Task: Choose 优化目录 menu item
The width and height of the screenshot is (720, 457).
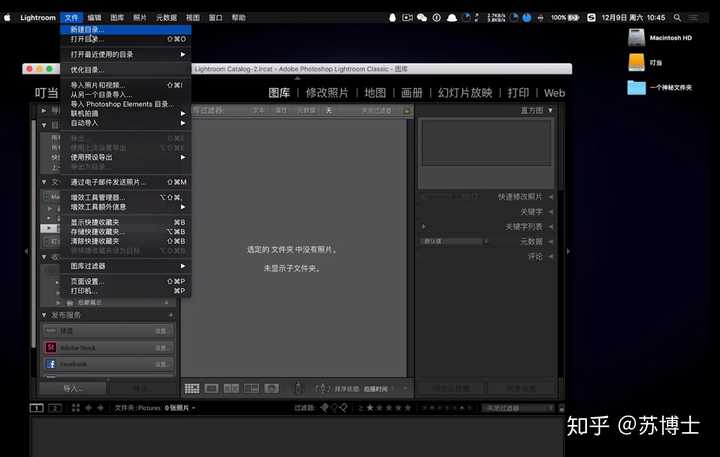Action: pos(126,70)
